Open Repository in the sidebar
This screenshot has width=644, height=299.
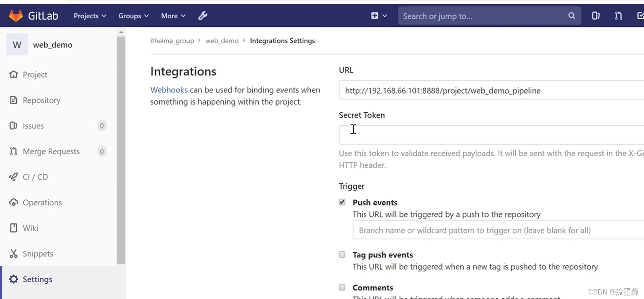(42, 100)
